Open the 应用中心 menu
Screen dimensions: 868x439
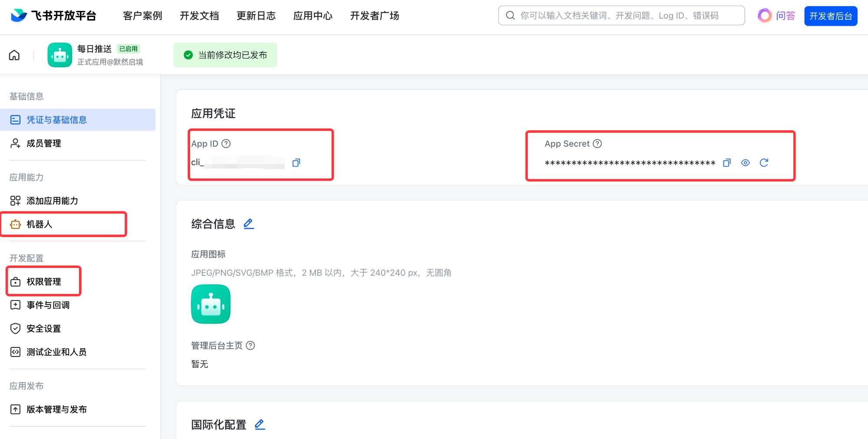click(313, 16)
